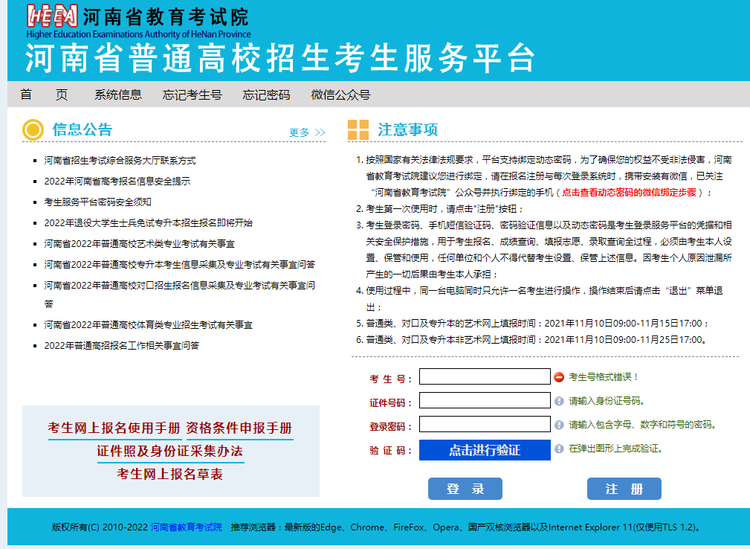Viewport: 750px width, 549px height.
Task: Open 证件照及身份证采集办法 link
Action: pyautogui.click(x=170, y=451)
